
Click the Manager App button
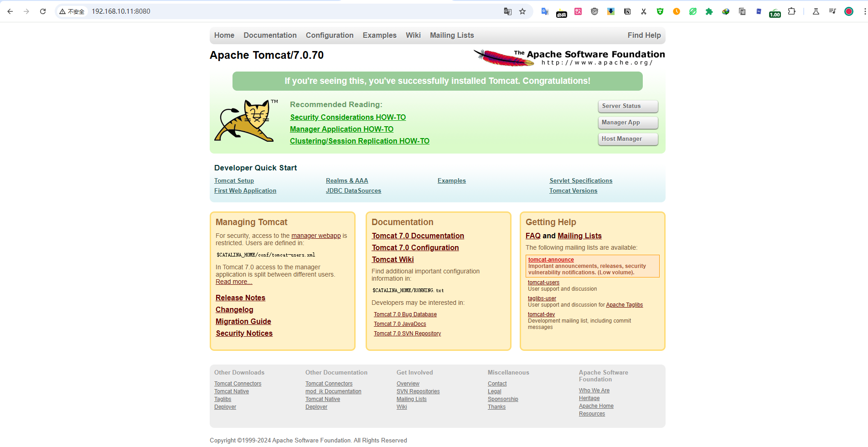(628, 123)
